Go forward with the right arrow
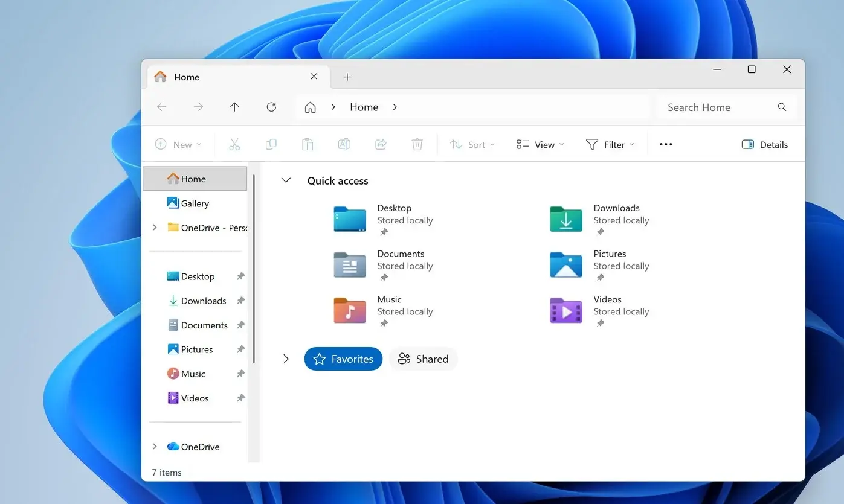Viewport: 844px width, 504px height. tap(198, 107)
